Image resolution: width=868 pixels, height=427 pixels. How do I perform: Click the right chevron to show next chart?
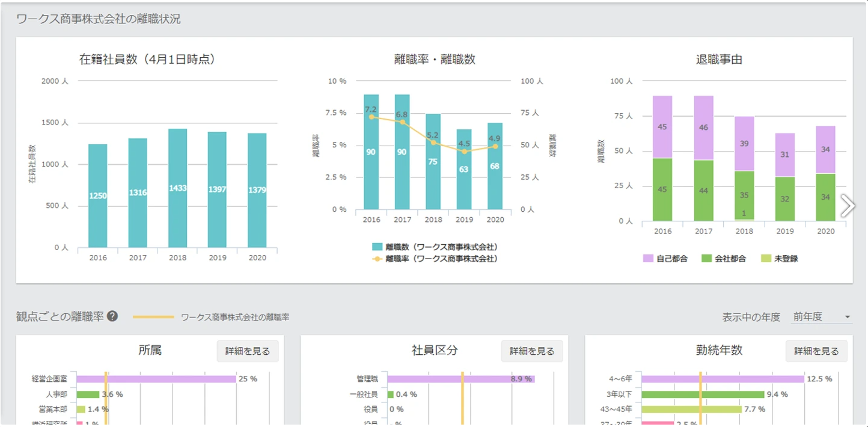(x=847, y=205)
